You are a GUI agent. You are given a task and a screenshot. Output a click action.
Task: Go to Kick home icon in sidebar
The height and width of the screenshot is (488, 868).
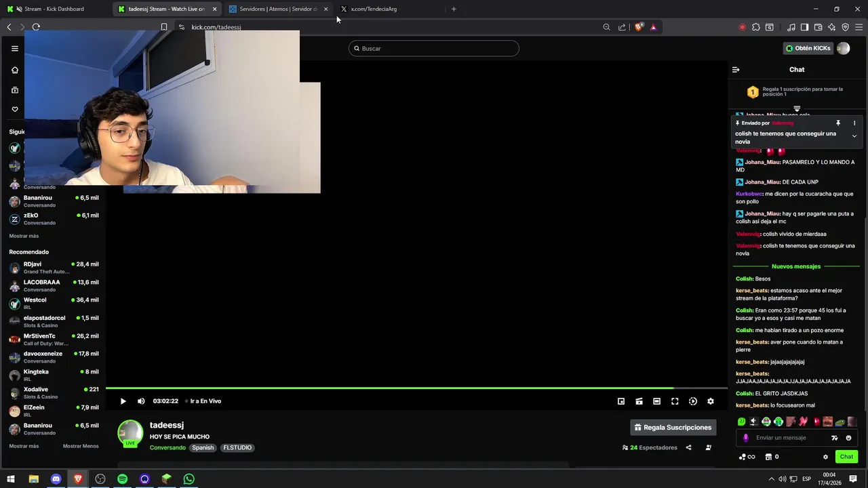15,70
